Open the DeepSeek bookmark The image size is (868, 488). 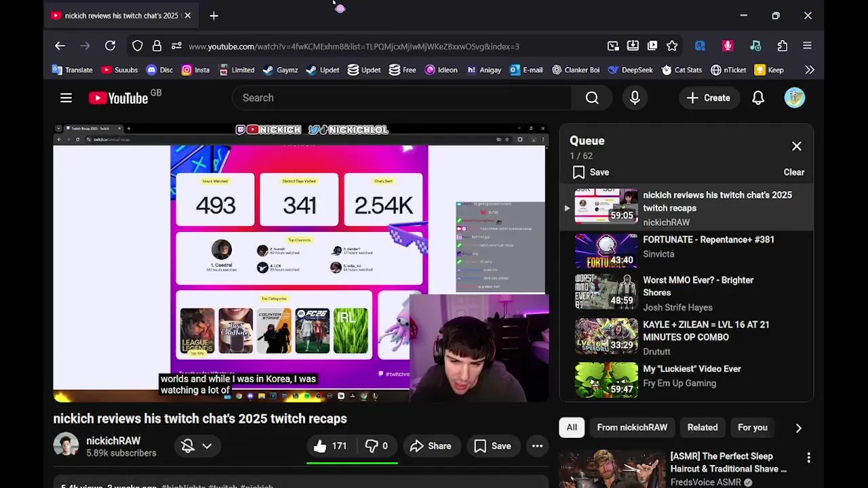[x=630, y=70]
